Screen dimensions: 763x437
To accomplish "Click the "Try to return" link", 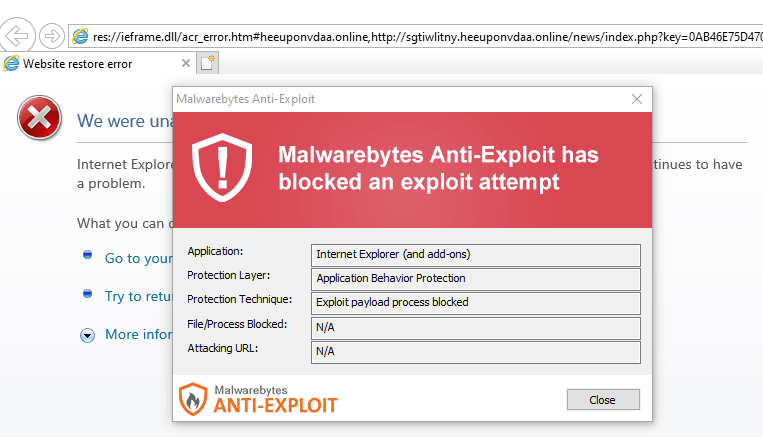I will pyautogui.click(x=138, y=296).
